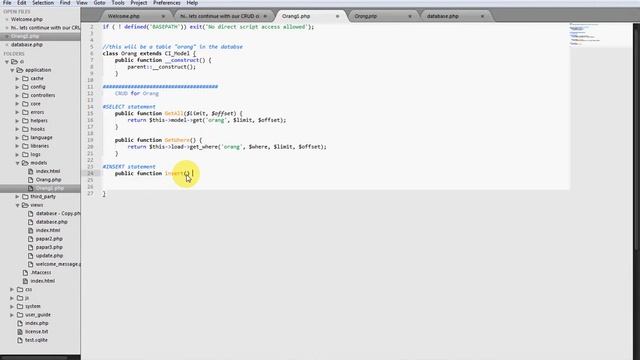Screen dimensions: 640x360
Task: Close the 'lets continue with our CRUD' tab
Action: [x=265, y=16]
